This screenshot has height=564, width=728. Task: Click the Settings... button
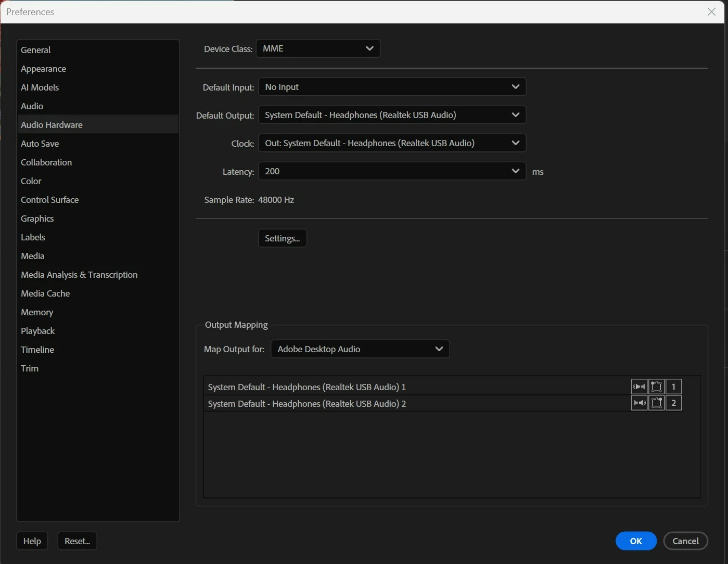click(283, 238)
